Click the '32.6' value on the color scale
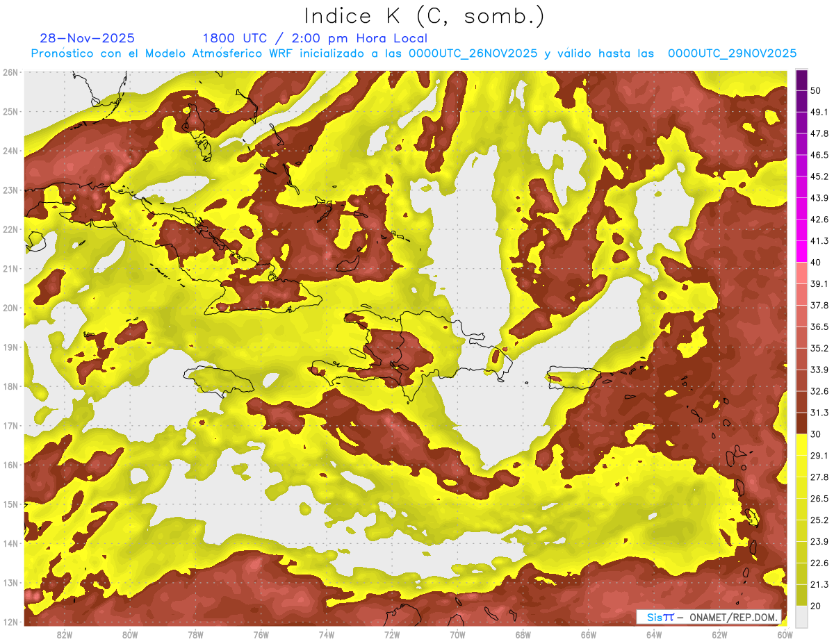The width and height of the screenshot is (834, 644). [819, 391]
